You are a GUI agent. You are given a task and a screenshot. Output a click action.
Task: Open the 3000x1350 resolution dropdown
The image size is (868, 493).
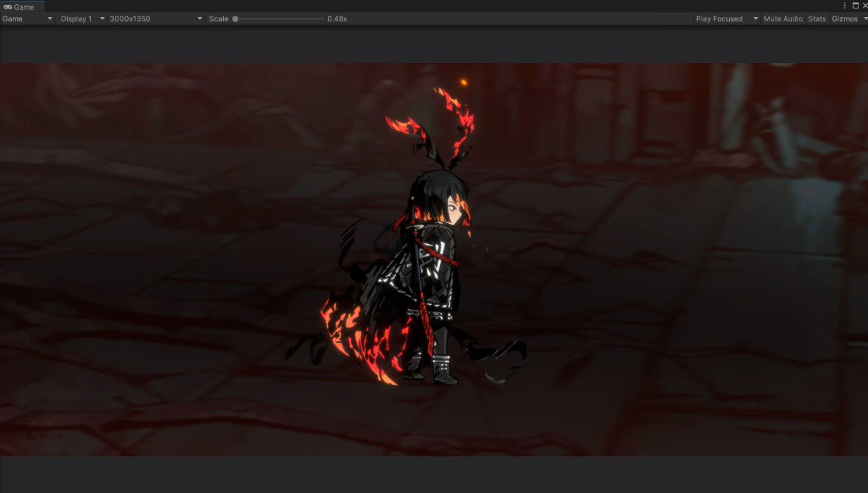click(x=156, y=18)
